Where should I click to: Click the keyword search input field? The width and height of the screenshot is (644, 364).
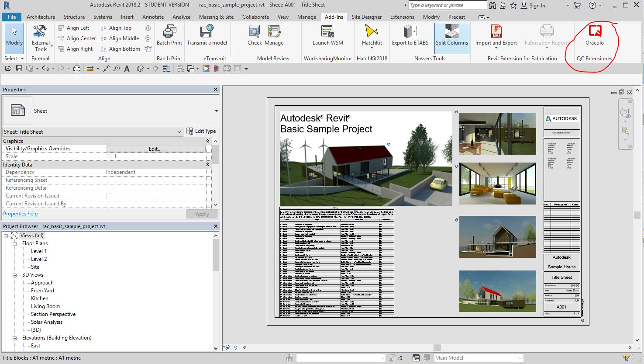coord(448,5)
